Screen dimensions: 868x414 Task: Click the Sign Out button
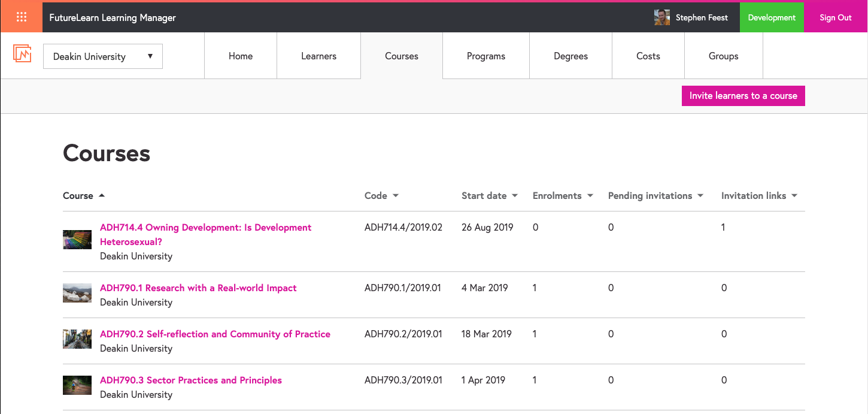[x=835, y=17]
